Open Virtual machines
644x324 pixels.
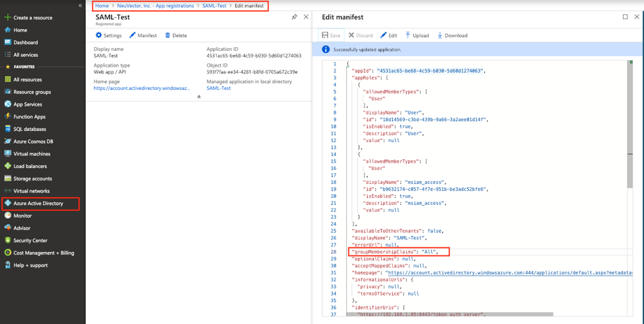(x=32, y=154)
